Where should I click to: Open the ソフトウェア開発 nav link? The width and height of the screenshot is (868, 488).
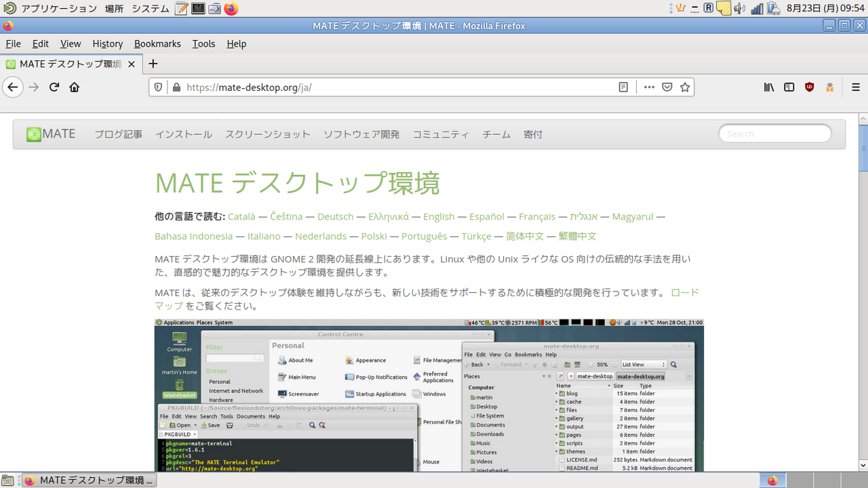[361, 134]
